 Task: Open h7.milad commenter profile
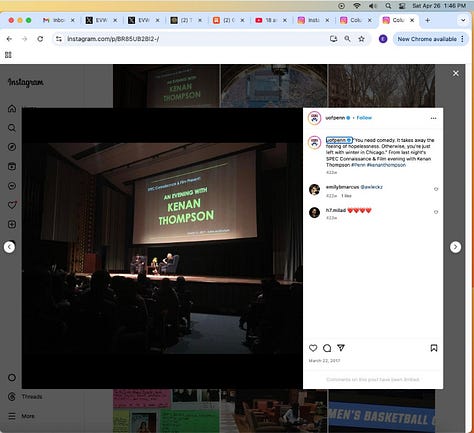point(336,210)
